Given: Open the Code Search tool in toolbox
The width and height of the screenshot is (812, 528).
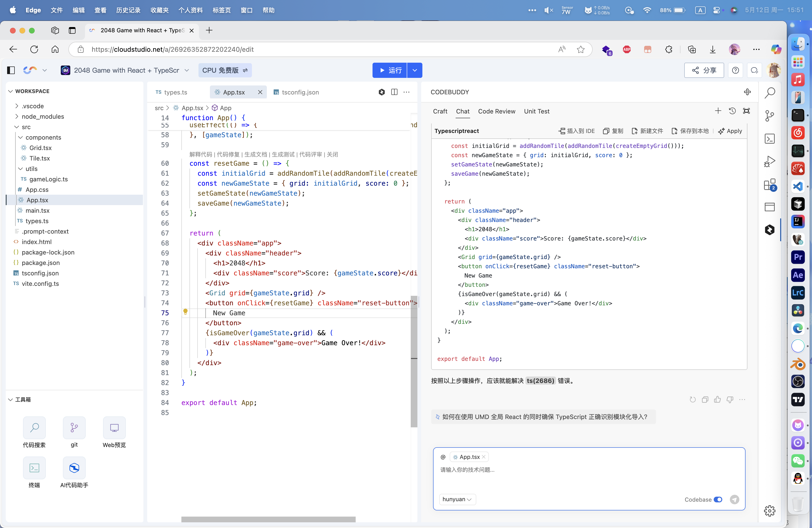Looking at the screenshot, I should 34,428.
